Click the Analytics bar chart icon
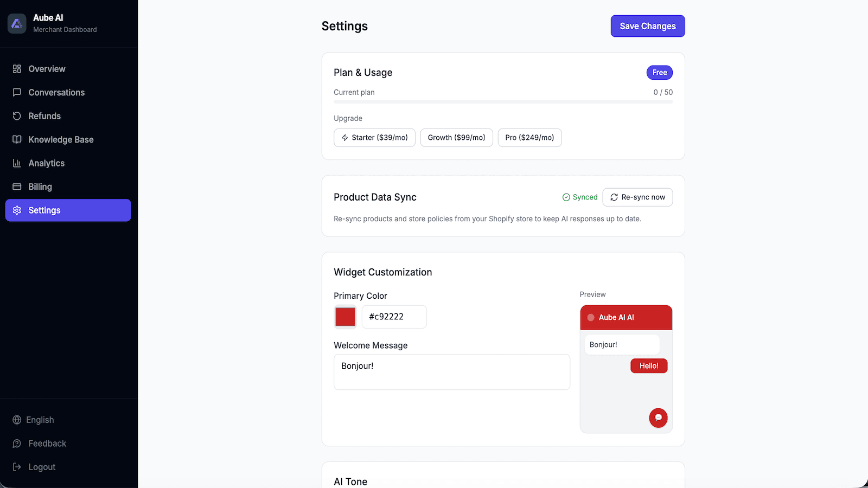 click(x=17, y=163)
